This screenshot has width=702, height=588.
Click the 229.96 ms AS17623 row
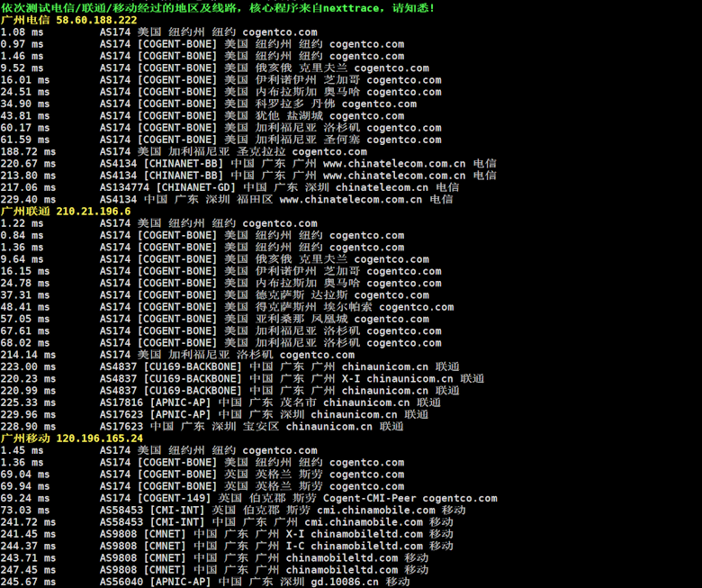pos(214,415)
